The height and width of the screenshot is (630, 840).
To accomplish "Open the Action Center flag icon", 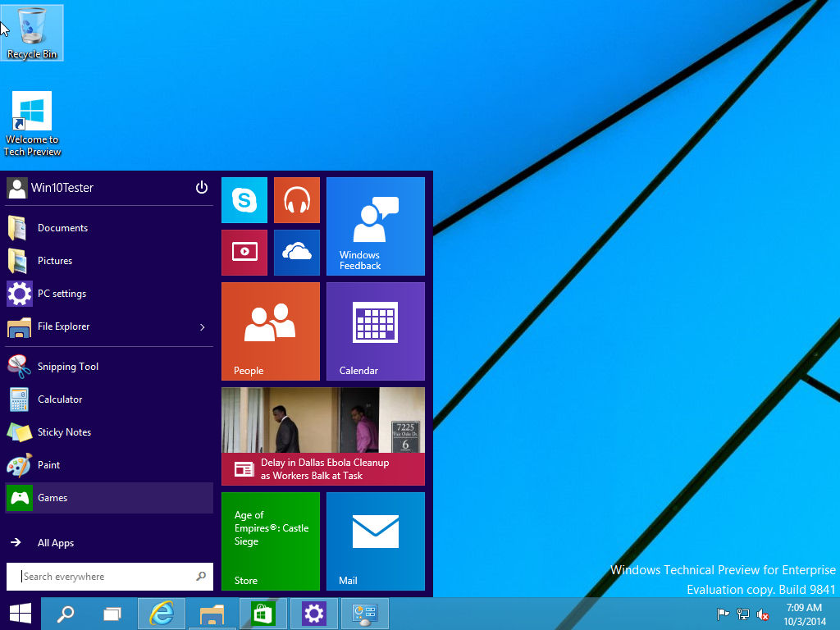I will (721, 614).
